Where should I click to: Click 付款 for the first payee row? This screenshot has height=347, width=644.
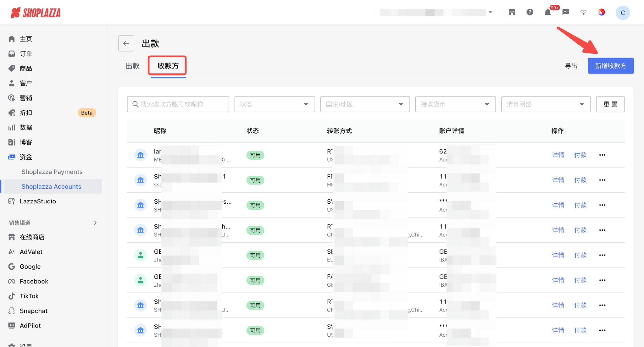tap(580, 155)
